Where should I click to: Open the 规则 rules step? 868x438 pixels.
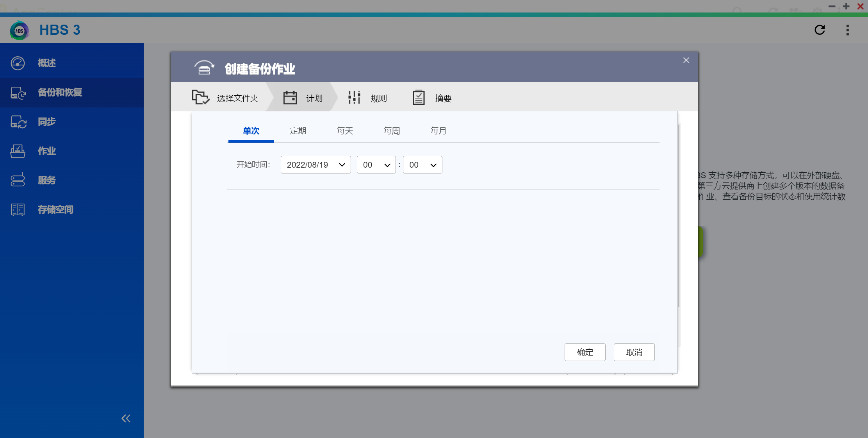[354, 97]
